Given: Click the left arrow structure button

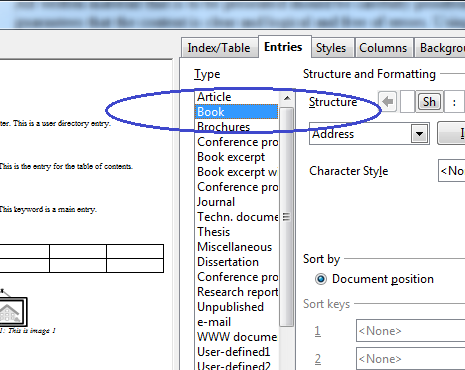Looking at the screenshot, I should (388, 102).
